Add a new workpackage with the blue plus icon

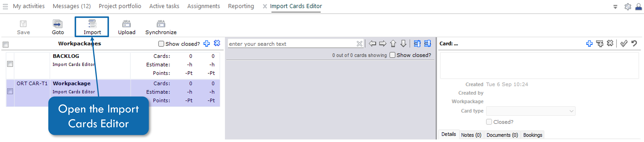[x=206, y=43]
